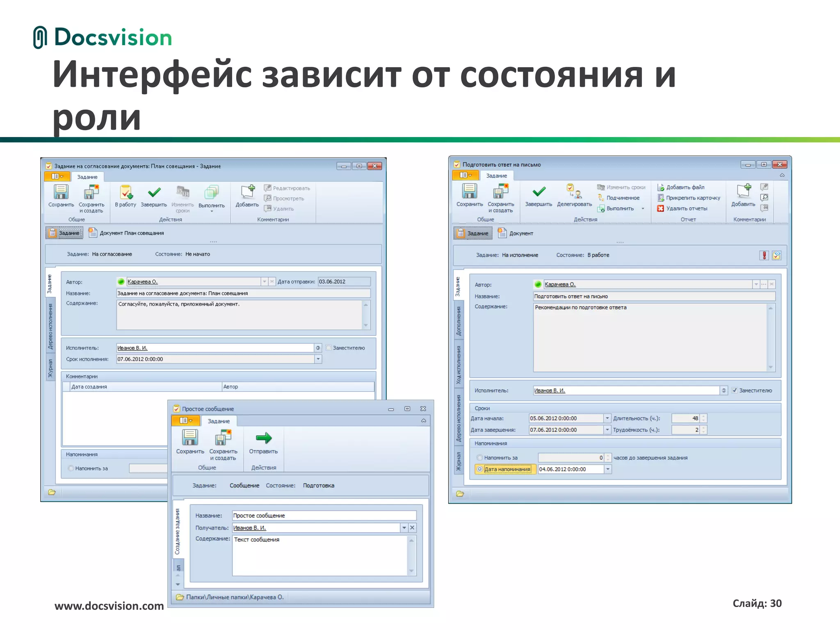Click Отправить green arrow icon
Image resolution: width=840 pixels, height=630 pixels.
[264, 438]
